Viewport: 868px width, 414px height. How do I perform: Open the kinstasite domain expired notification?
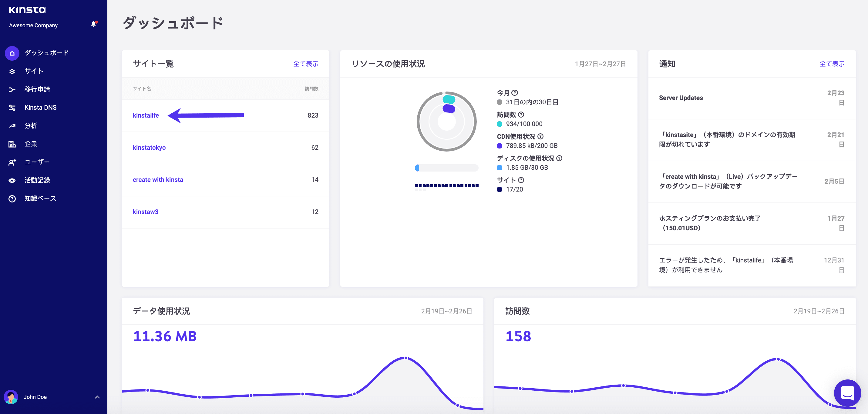pos(752,140)
